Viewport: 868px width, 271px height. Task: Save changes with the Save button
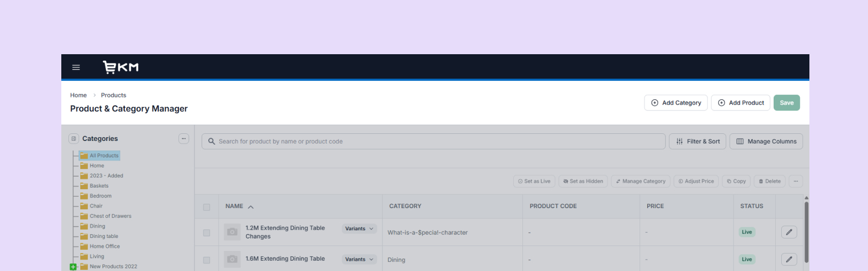[787, 103]
